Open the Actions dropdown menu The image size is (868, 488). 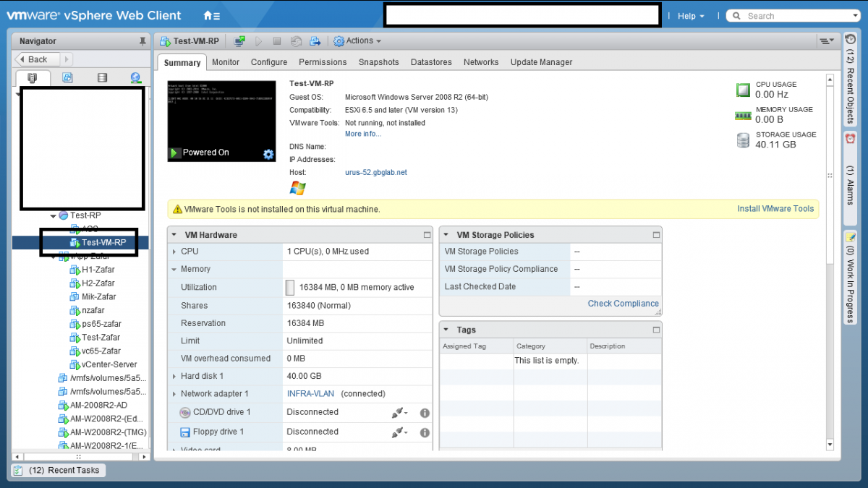click(357, 41)
